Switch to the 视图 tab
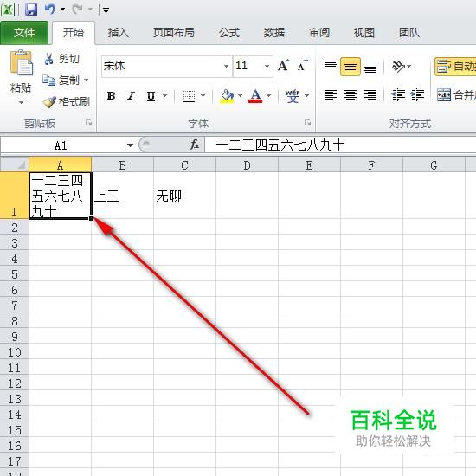 (364, 33)
